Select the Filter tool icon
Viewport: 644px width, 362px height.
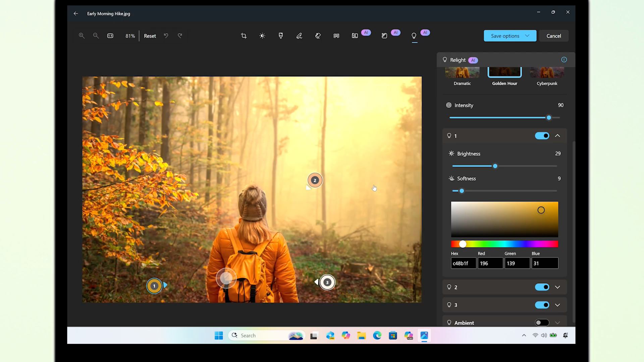point(281,36)
